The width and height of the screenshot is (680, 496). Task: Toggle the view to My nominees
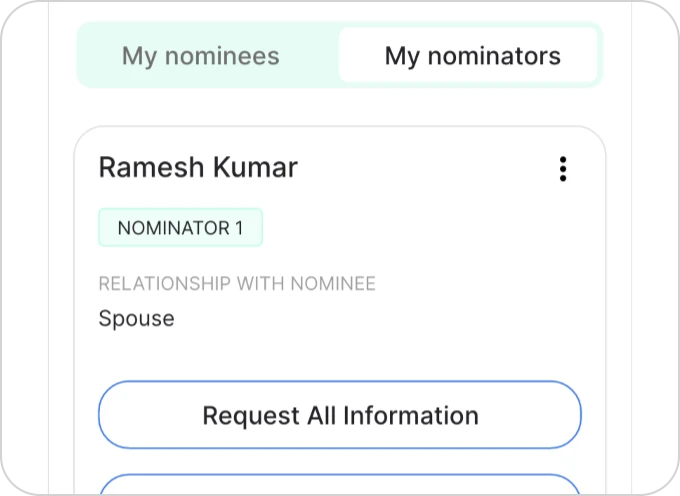(201, 56)
